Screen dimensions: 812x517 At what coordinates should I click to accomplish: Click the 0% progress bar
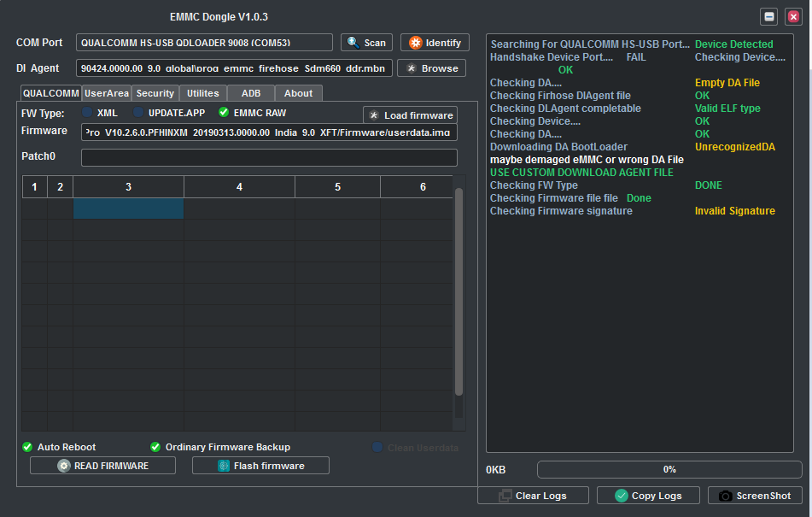pos(669,469)
